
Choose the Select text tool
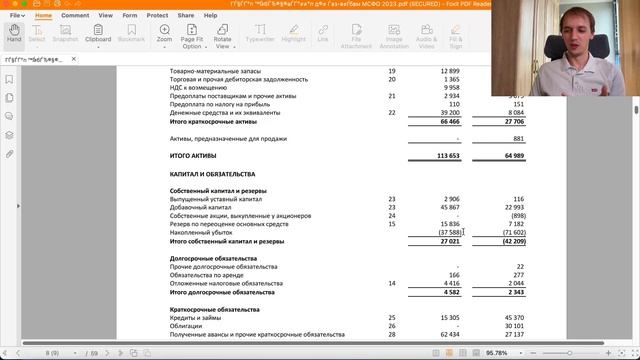click(37, 34)
